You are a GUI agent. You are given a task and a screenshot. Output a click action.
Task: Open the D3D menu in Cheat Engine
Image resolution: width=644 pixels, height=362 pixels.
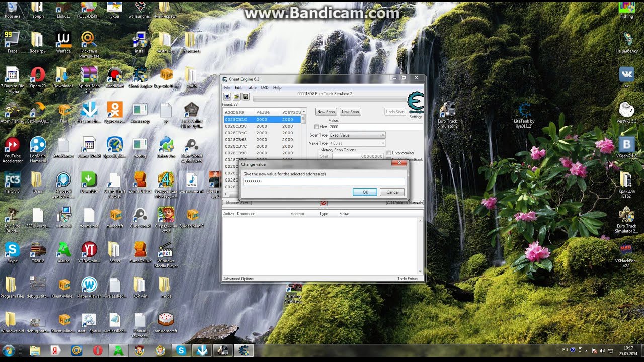265,87
